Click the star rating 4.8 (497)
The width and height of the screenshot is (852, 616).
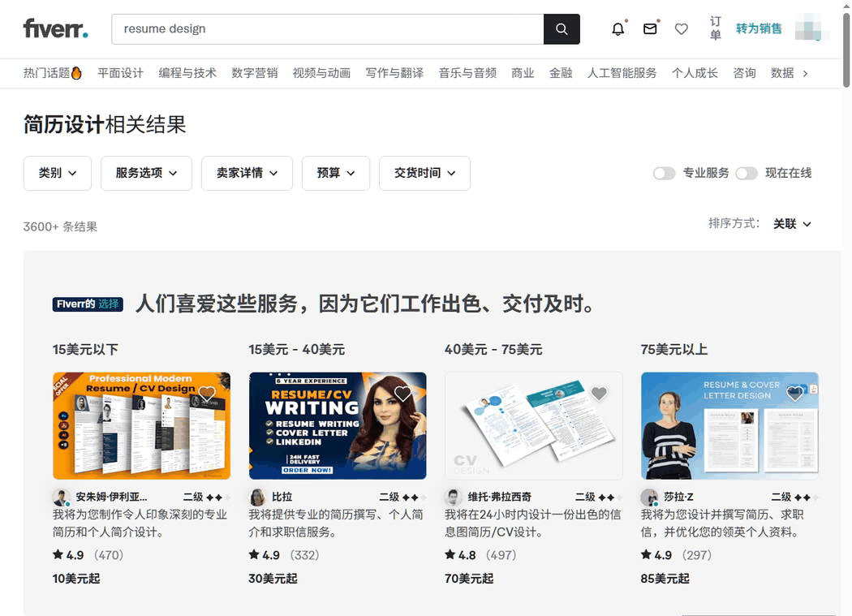pyautogui.click(x=480, y=555)
